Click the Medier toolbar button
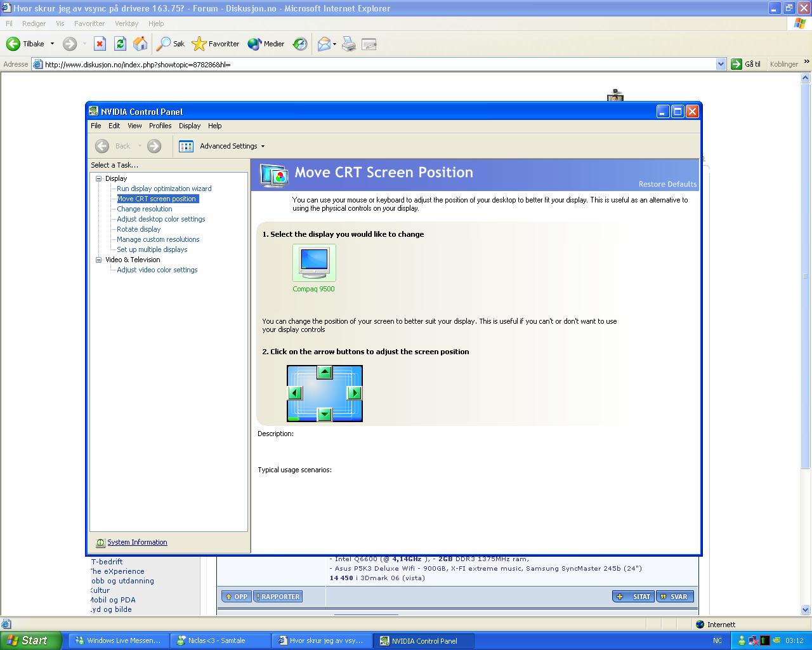The width and height of the screenshot is (812, 650). [x=266, y=44]
